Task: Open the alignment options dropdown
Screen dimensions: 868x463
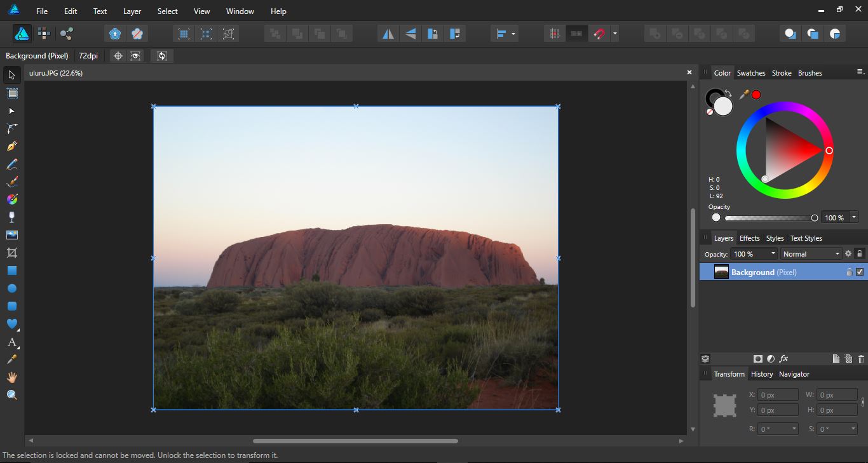Action: click(512, 33)
